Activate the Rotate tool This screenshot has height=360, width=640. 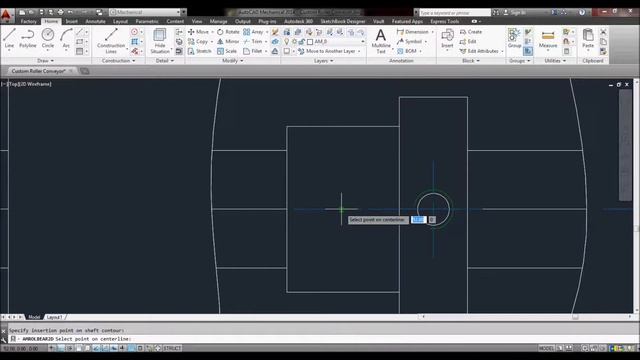(x=229, y=32)
